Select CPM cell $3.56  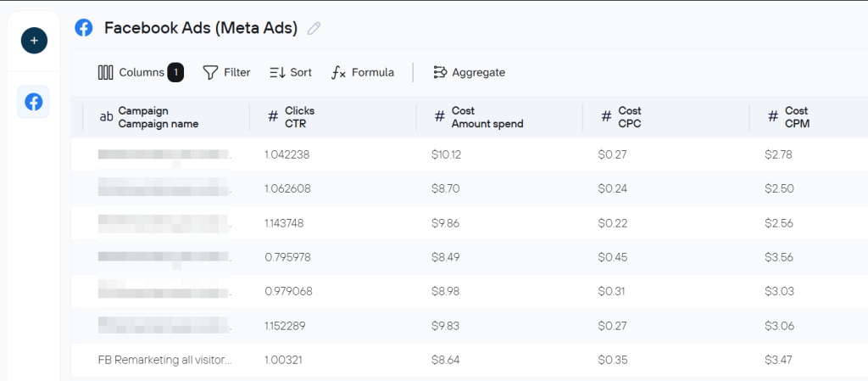coord(779,257)
